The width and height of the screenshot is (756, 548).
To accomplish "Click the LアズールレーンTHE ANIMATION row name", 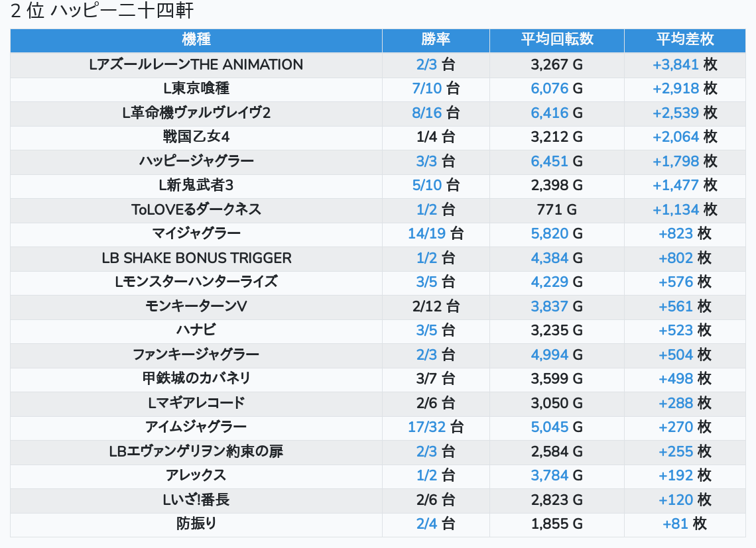I will click(x=196, y=65).
